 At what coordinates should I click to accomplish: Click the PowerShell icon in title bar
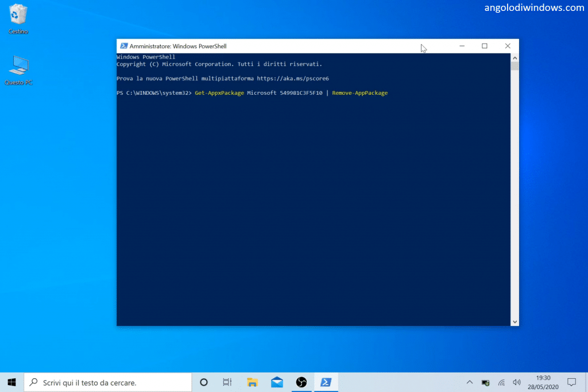pyautogui.click(x=123, y=46)
